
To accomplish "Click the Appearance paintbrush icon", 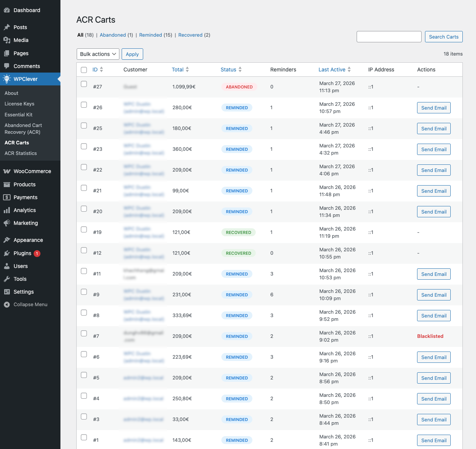I will (x=7, y=240).
